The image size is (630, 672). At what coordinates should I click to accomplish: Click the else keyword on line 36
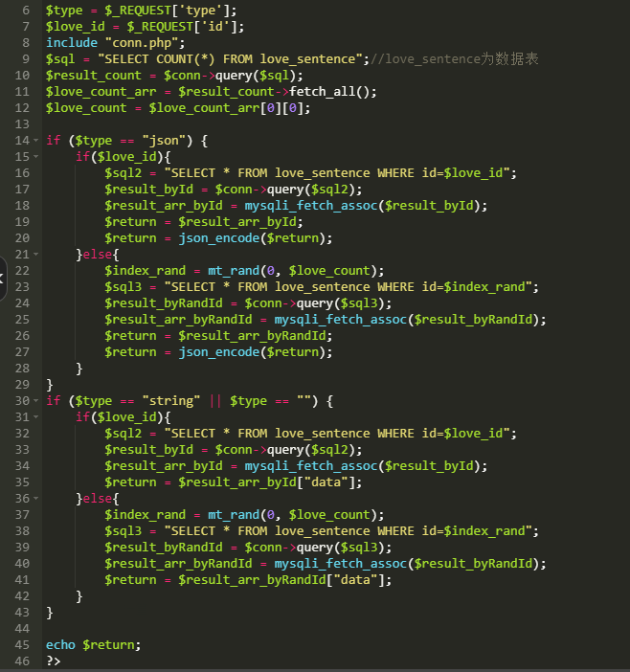click(x=98, y=499)
